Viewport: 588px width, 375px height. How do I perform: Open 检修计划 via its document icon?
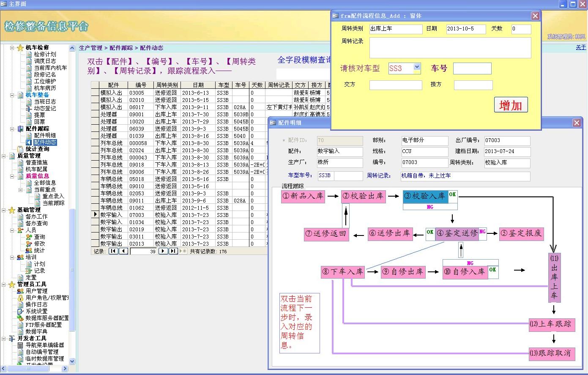pyautogui.click(x=29, y=54)
